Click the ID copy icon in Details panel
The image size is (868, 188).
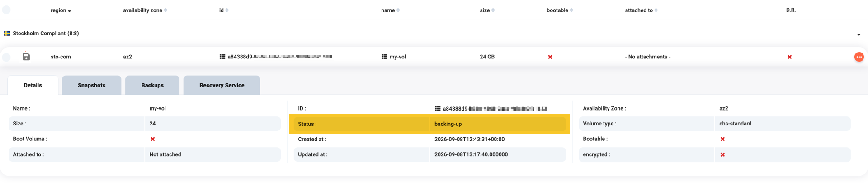pos(438,109)
